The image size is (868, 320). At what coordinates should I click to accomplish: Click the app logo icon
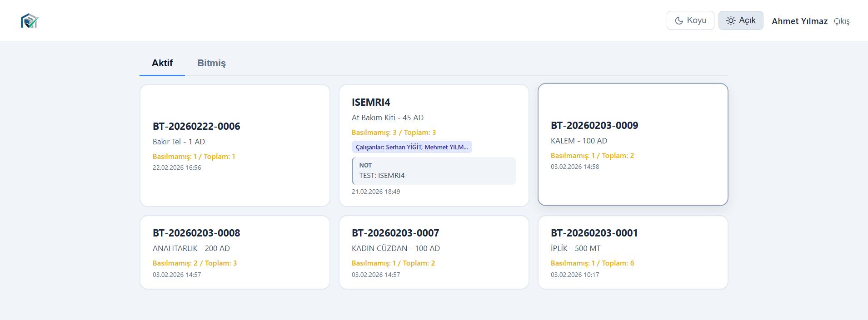click(30, 21)
